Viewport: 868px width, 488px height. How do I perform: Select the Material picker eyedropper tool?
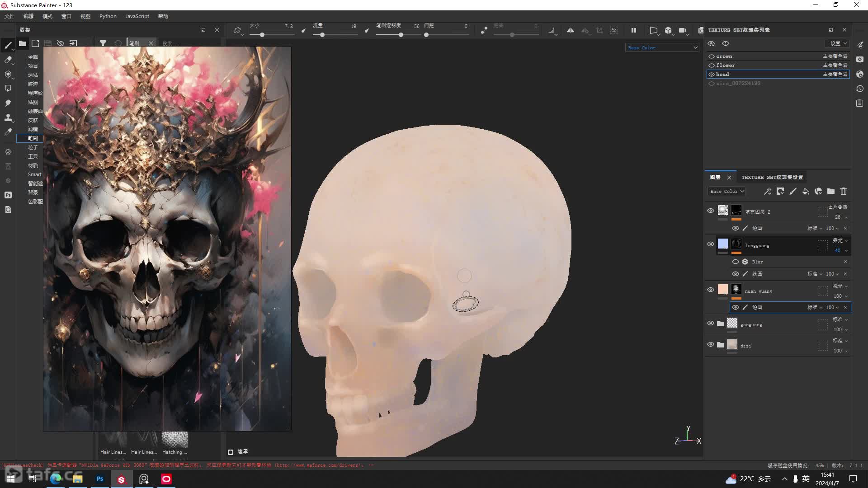8,132
